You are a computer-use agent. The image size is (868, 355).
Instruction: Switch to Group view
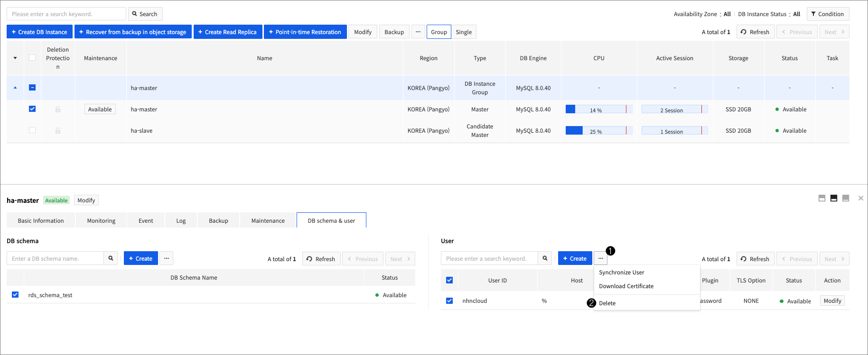pos(439,32)
